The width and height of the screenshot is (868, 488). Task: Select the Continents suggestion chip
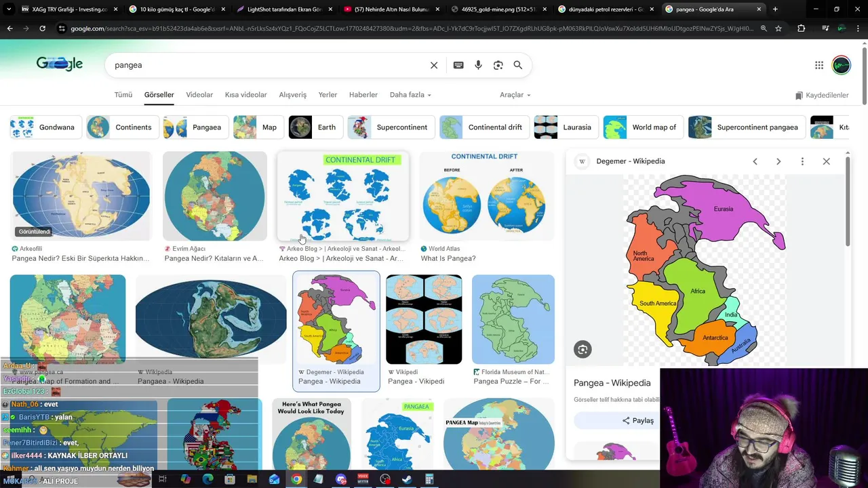tap(123, 127)
